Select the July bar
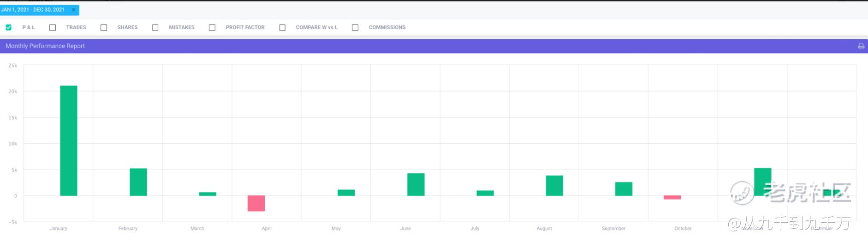 (485, 193)
